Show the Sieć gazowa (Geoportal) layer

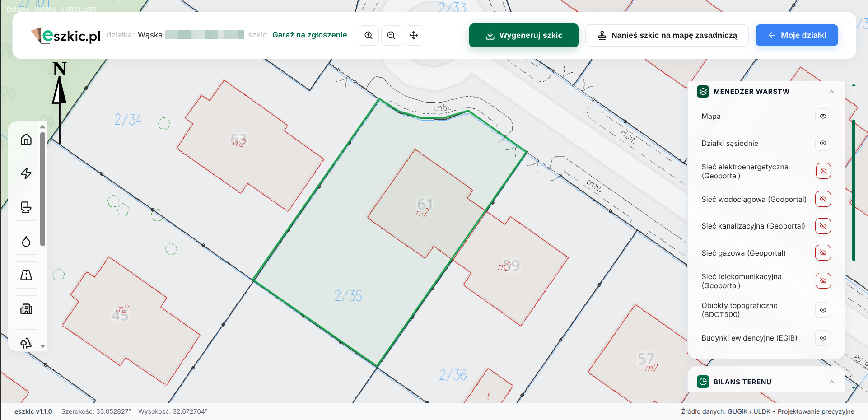[823, 253]
